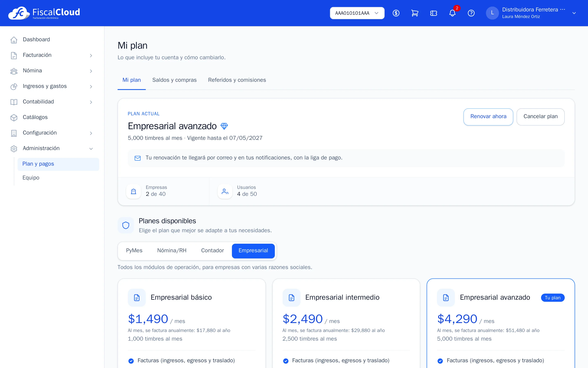This screenshot has width=588, height=368.
Task: Expand the Nómina sidebar section
Action: 52,71
